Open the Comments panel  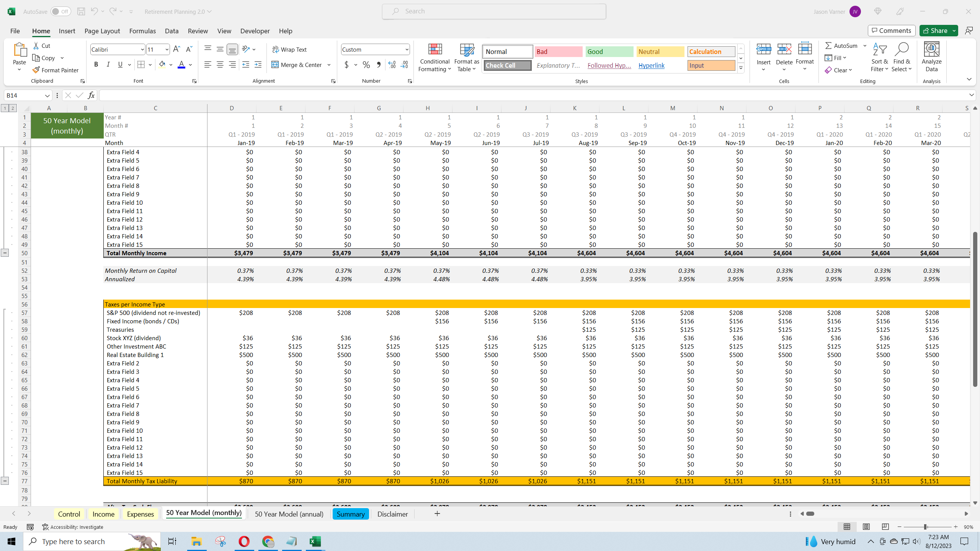coord(892,30)
